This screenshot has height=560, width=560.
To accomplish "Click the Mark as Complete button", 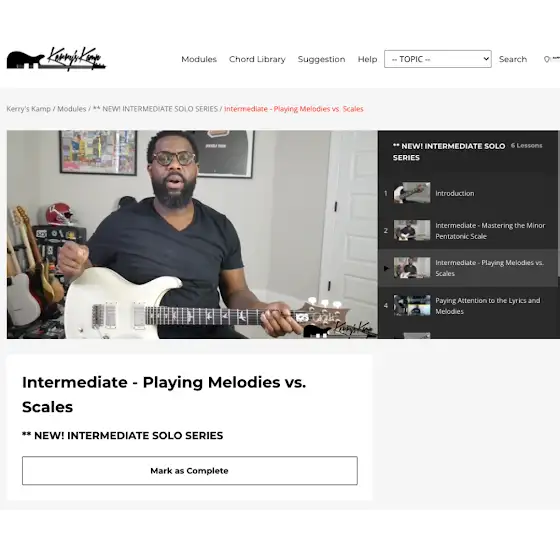I will (x=190, y=471).
